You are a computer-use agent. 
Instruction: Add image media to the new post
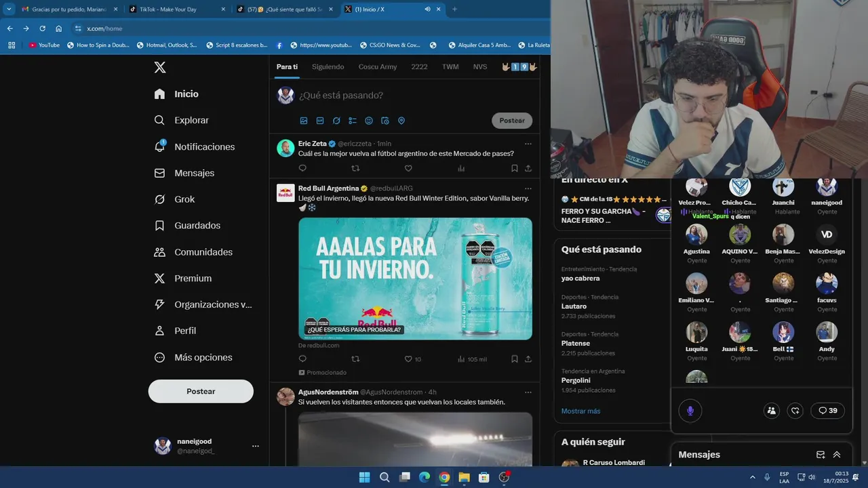tap(304, 121)
